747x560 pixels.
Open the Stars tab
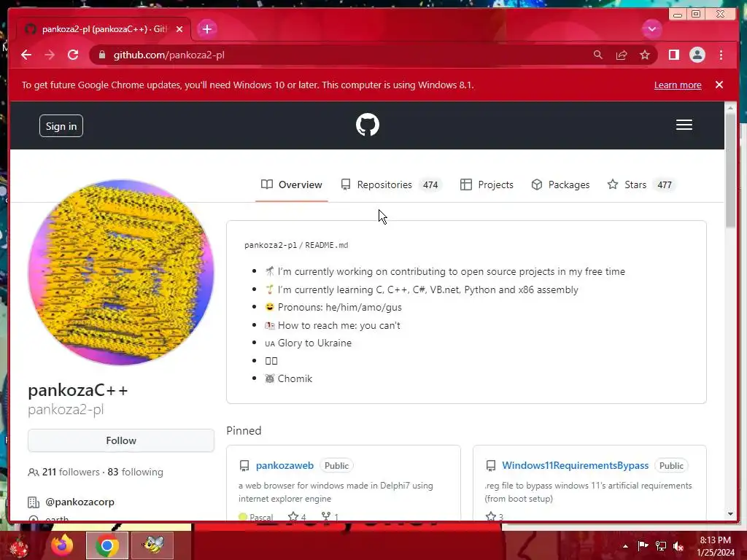point(641,184)
